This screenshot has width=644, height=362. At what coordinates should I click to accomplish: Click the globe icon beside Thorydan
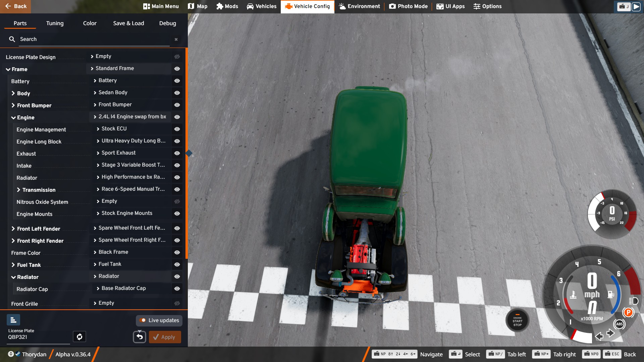click(x=11, y=354)
